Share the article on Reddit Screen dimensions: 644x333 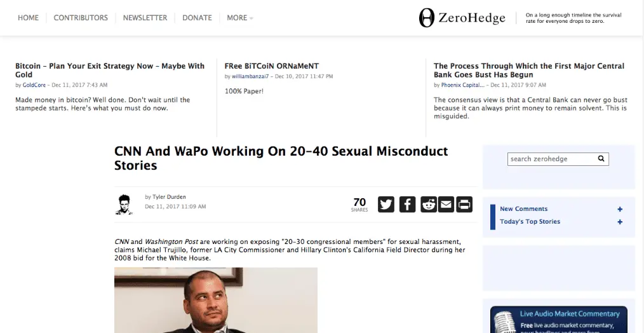(429, 204)
